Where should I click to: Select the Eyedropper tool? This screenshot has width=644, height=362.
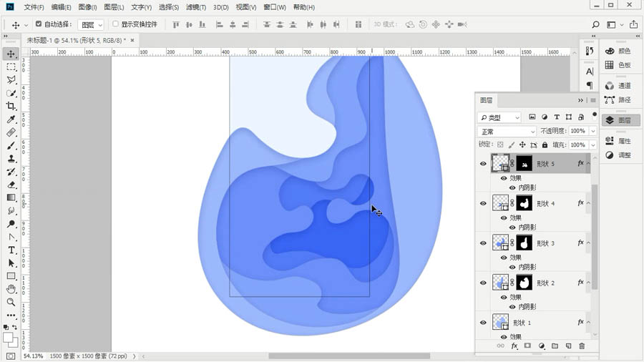pos(11,119)
